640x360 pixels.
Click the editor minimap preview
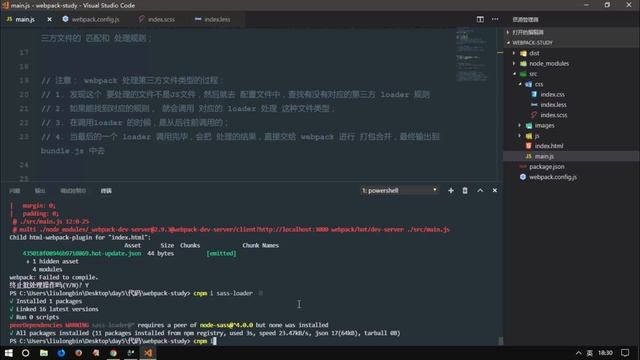coord(471,55)
